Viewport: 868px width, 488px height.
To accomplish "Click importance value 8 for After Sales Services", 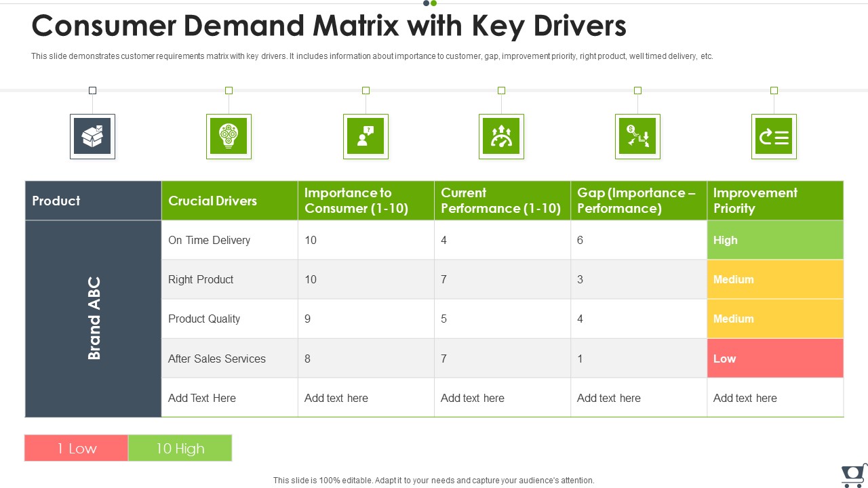I will pos(366,359).
